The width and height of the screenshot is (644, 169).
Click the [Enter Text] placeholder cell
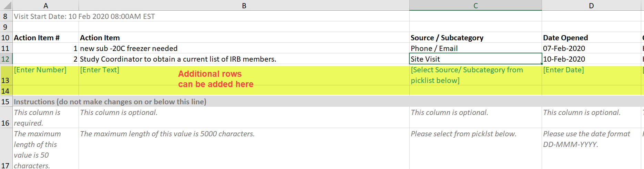point(244,75)
